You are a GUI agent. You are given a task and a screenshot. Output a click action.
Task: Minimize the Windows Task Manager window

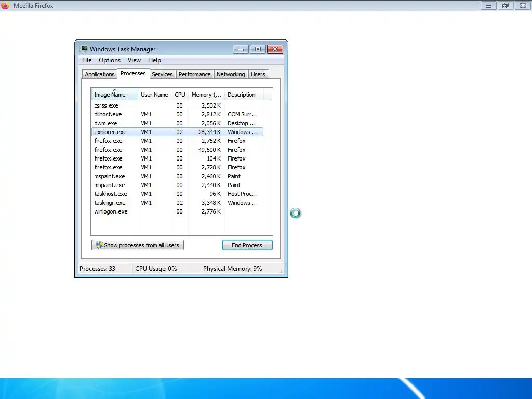tap(241, 49)
